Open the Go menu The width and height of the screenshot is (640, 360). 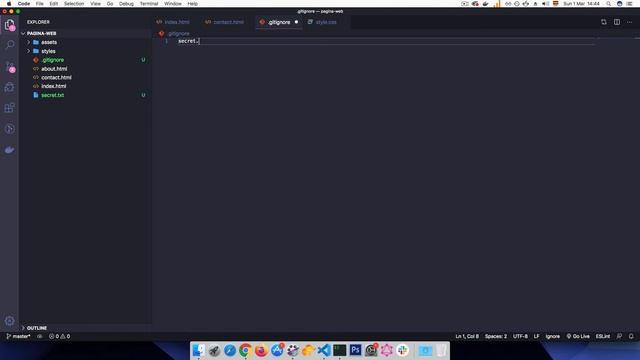point(110,4)
